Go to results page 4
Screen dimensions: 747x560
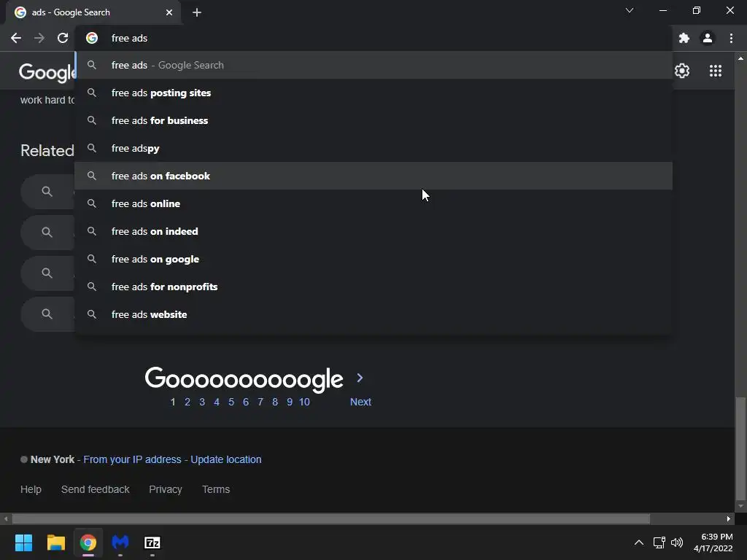217,402
